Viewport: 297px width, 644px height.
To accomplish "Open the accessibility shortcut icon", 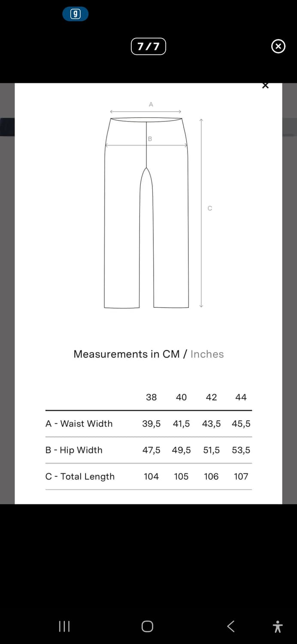I will (x=278, y=626).
